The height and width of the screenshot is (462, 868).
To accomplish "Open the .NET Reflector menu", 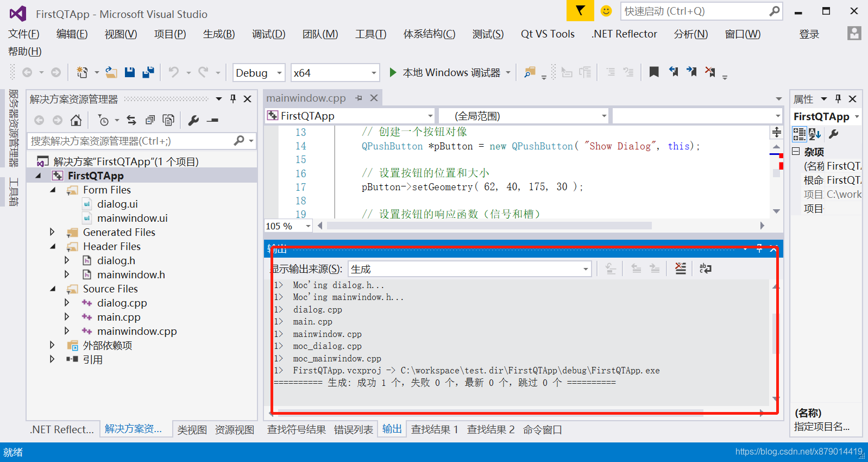I will click(x=624, y=34).
